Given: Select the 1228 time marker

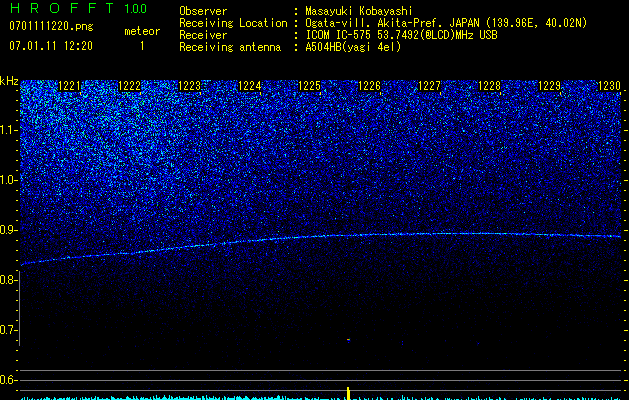Looking at the screenshot, I should click(x=490, y=86).
